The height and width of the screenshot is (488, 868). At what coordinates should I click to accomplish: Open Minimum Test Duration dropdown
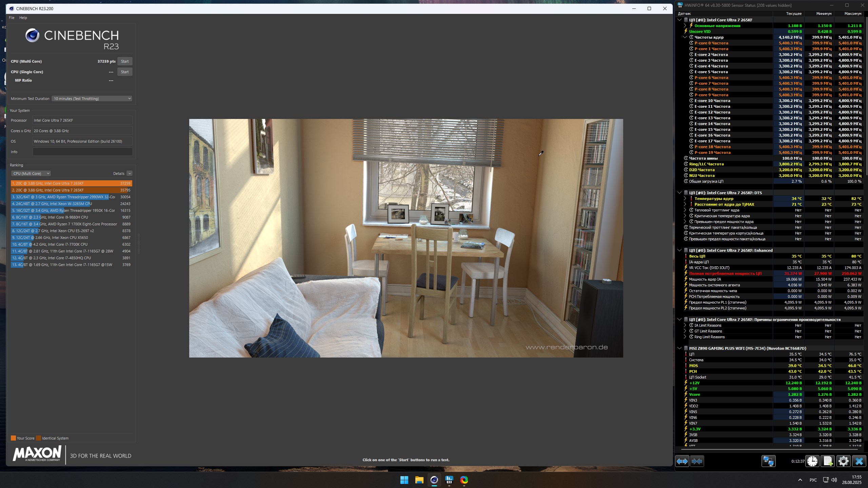[x=92, y=99]
